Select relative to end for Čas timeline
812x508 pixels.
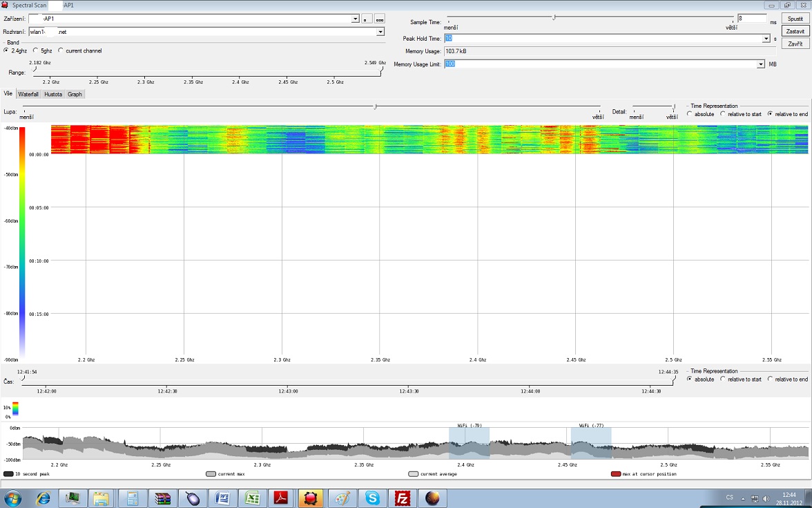[x=770, y=379]
